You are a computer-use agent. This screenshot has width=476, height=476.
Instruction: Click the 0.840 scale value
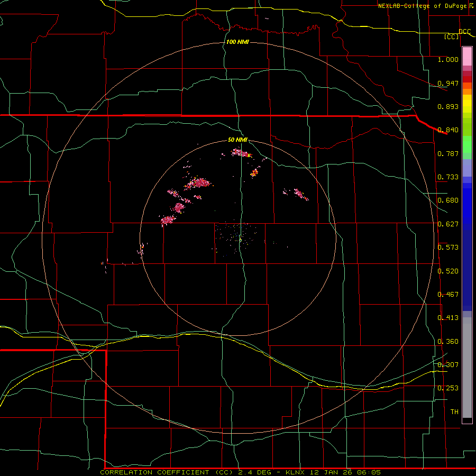pyautogui.click(x=448, y=130)
